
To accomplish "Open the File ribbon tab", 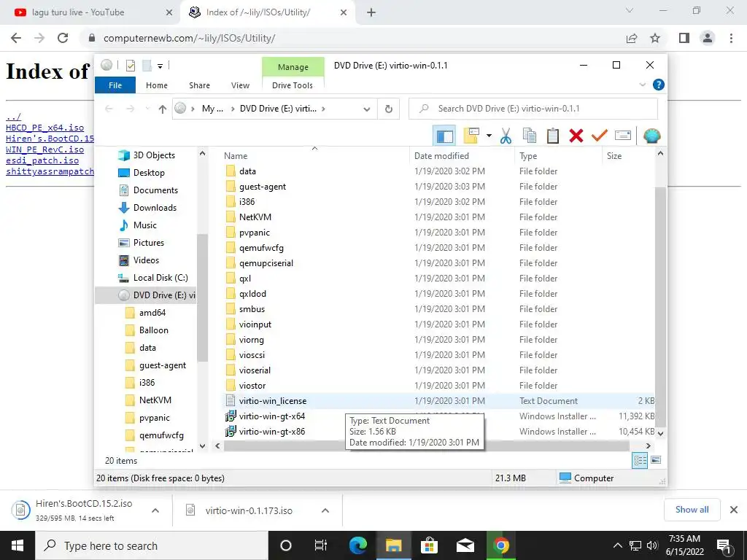I will click(115, 85).
